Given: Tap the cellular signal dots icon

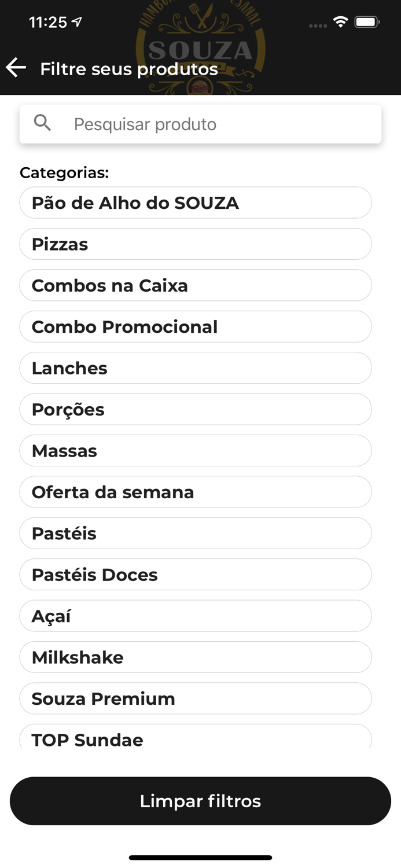Looking at the screenshot, I should [x=318, y=24].
